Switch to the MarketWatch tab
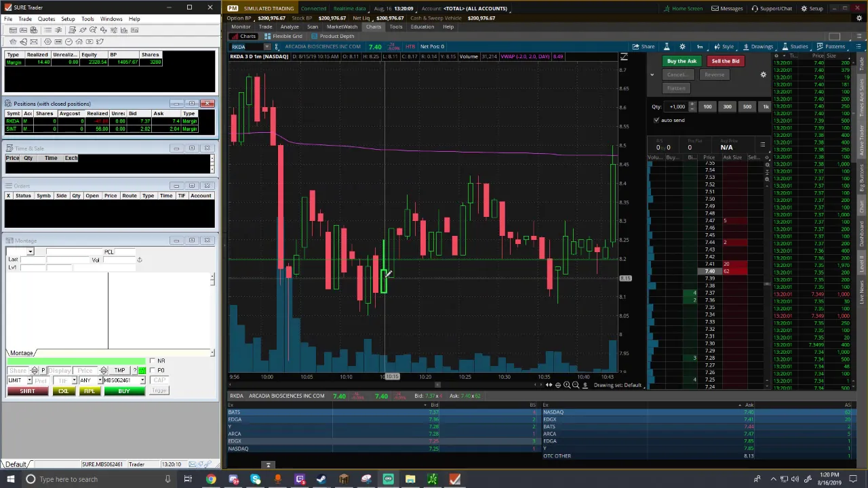868x488 pixels. (x=342, y=26)
